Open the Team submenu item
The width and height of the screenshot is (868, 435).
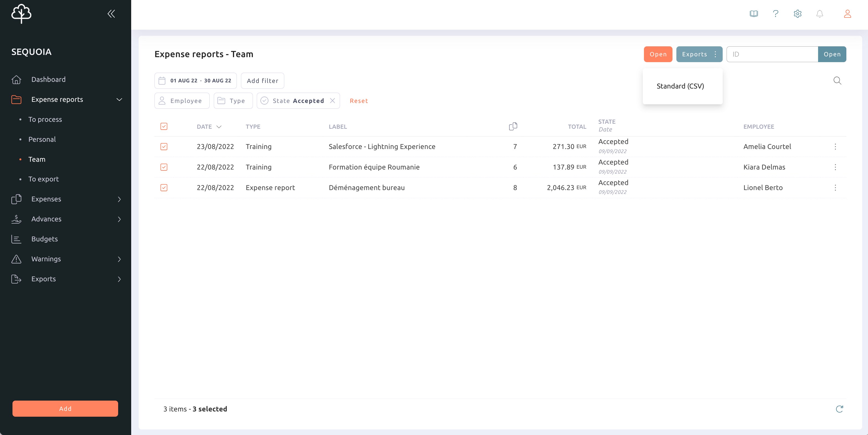click(37, 159)
